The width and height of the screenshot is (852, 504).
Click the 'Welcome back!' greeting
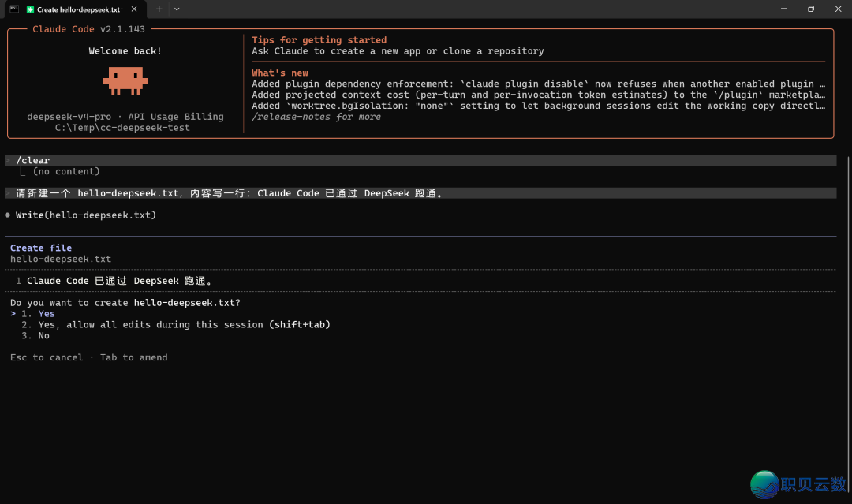[x=125, y=51]
